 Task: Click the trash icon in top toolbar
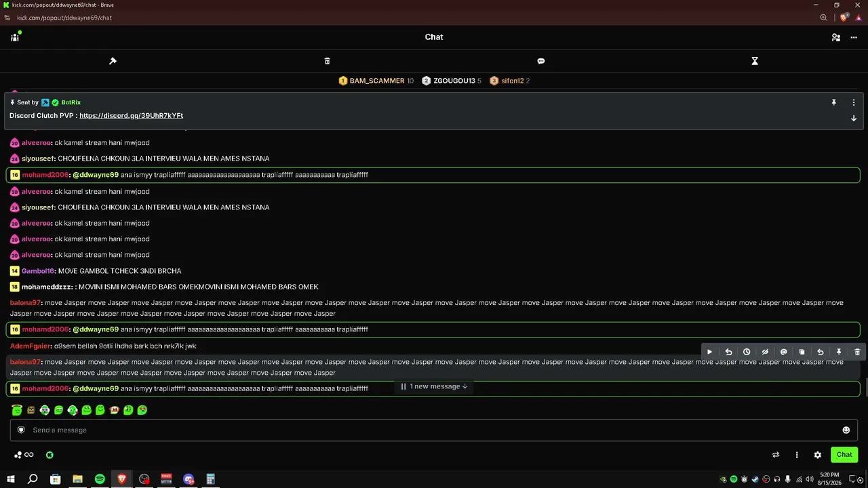327,61
